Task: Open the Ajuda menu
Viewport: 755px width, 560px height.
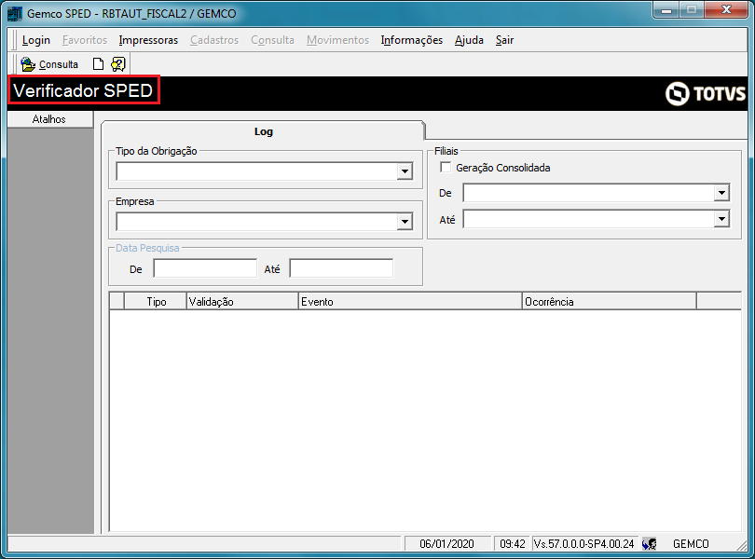Action: (469, 40)
